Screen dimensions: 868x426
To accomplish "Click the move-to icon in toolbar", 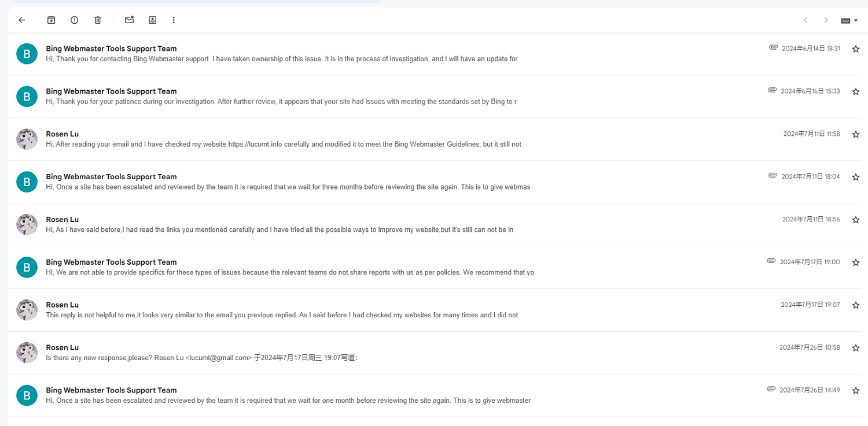I will pos(152,20).
